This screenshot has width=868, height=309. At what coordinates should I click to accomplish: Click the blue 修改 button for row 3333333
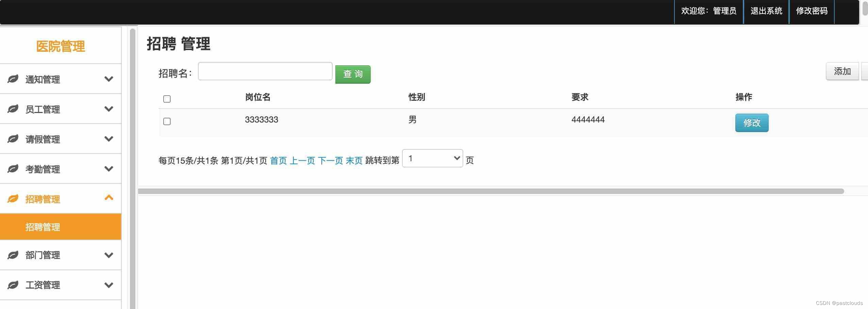pos(752,123)
